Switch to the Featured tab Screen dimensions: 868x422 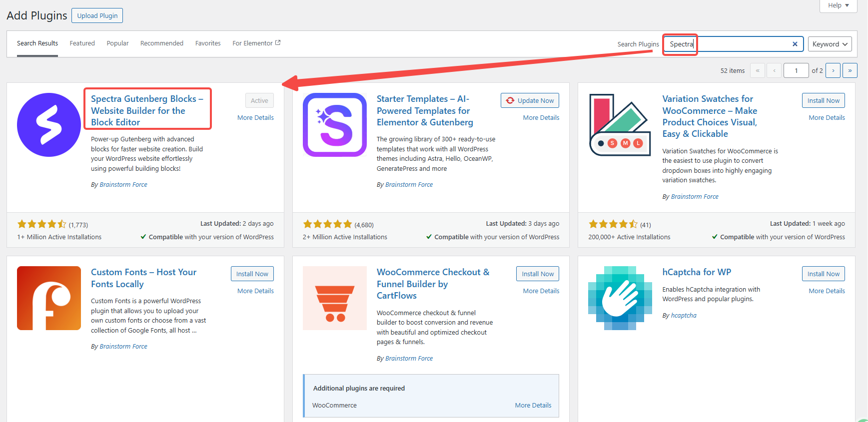point(82,43)
